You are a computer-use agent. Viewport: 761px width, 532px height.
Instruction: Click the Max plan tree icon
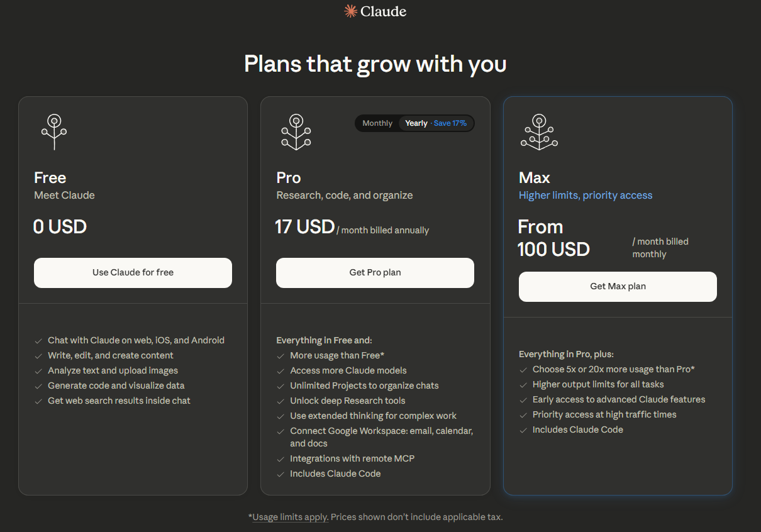(539, 132)
